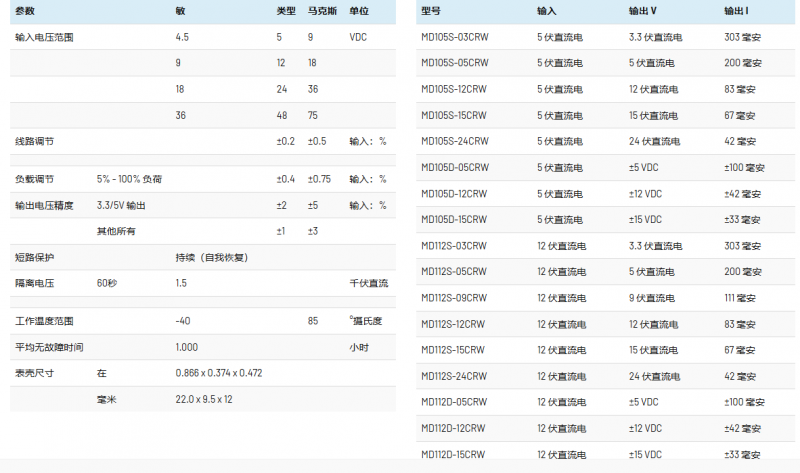Select model MD105S-05CRW
The image size is (800, 473).
(455, 63)
